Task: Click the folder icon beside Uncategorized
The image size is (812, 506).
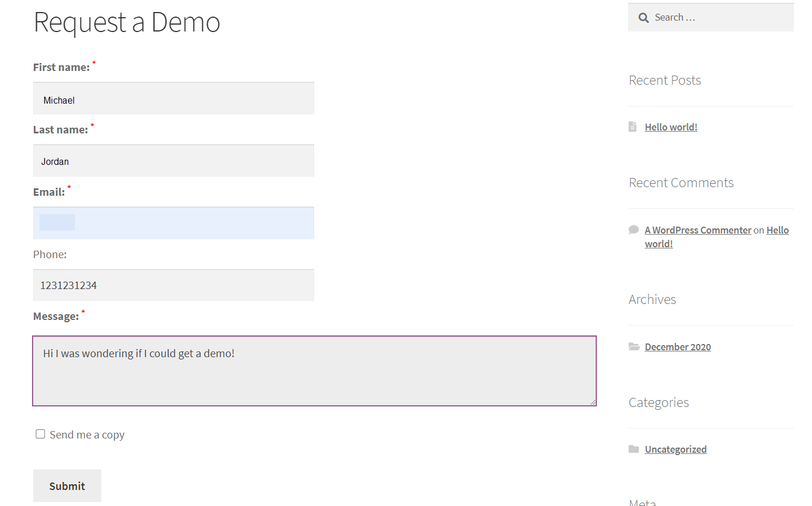Action: point(633,449)
